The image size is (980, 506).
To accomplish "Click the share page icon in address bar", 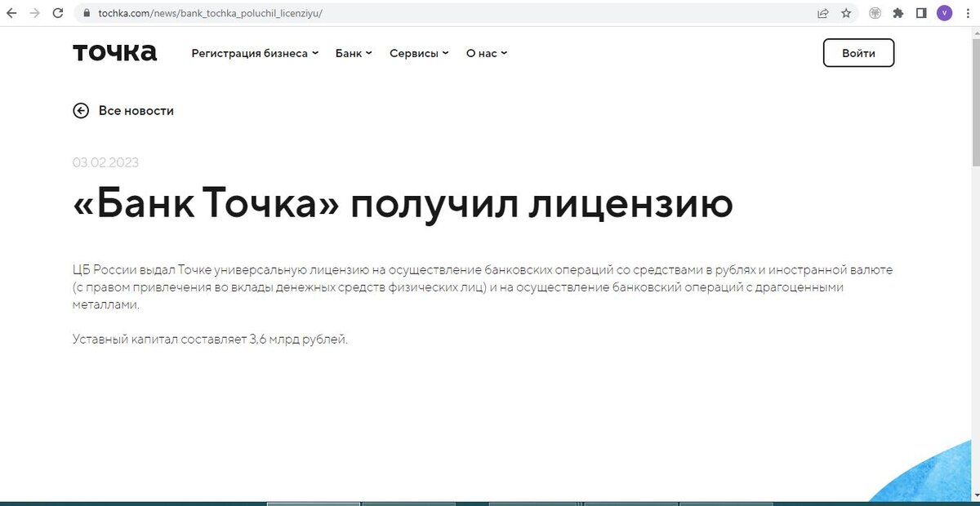I will (823, 13).
